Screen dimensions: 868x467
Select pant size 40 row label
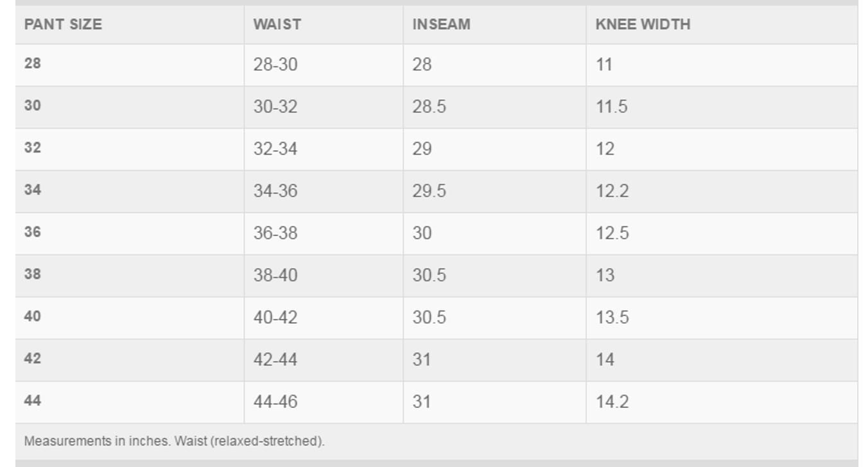click(33, 316)
